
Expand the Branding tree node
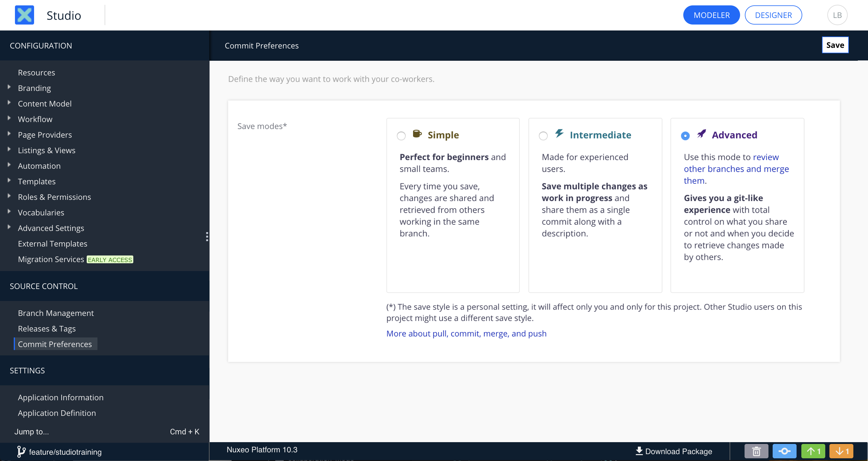(x=9, y=87)
